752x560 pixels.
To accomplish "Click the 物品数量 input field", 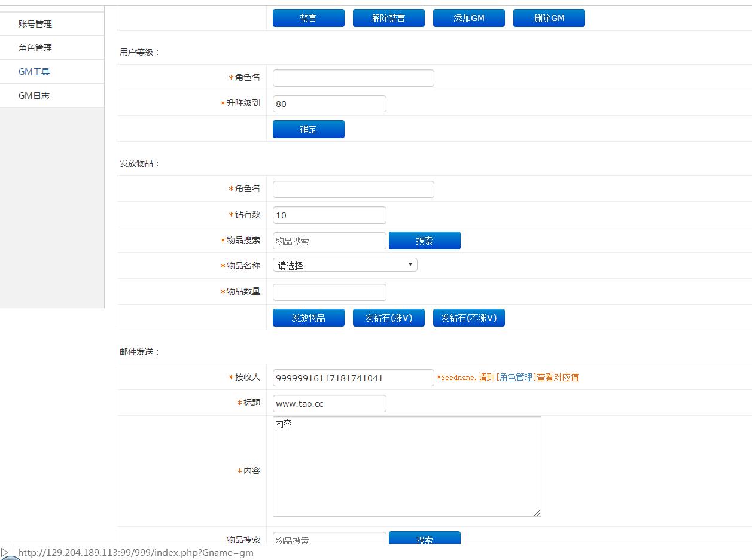I will tap(329, 292).
